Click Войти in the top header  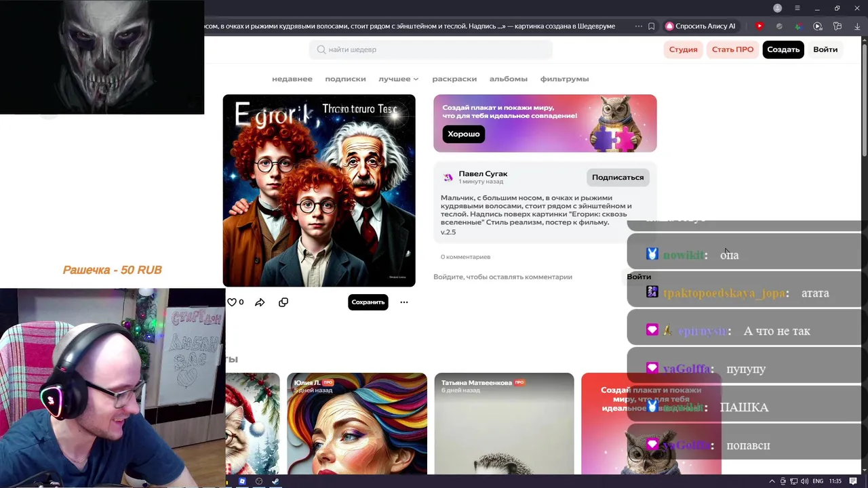point(825,49)
